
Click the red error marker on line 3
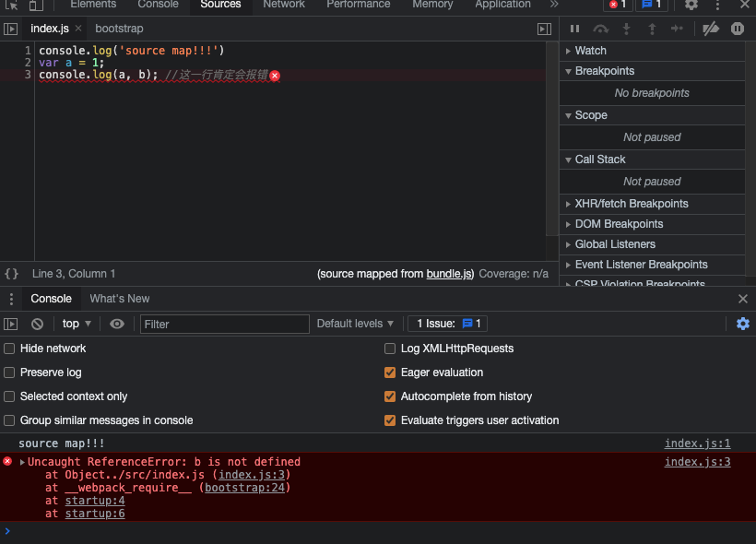(x=275, y=76)
